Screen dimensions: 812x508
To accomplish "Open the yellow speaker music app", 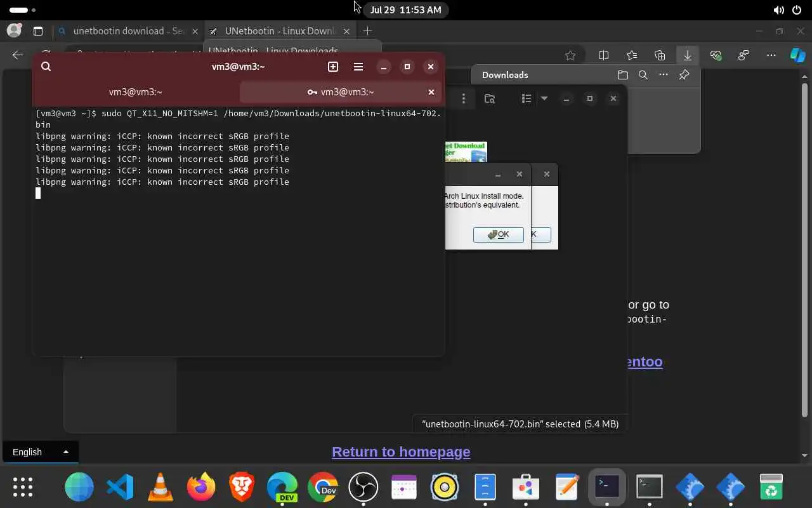I will (x=445, y=487).
